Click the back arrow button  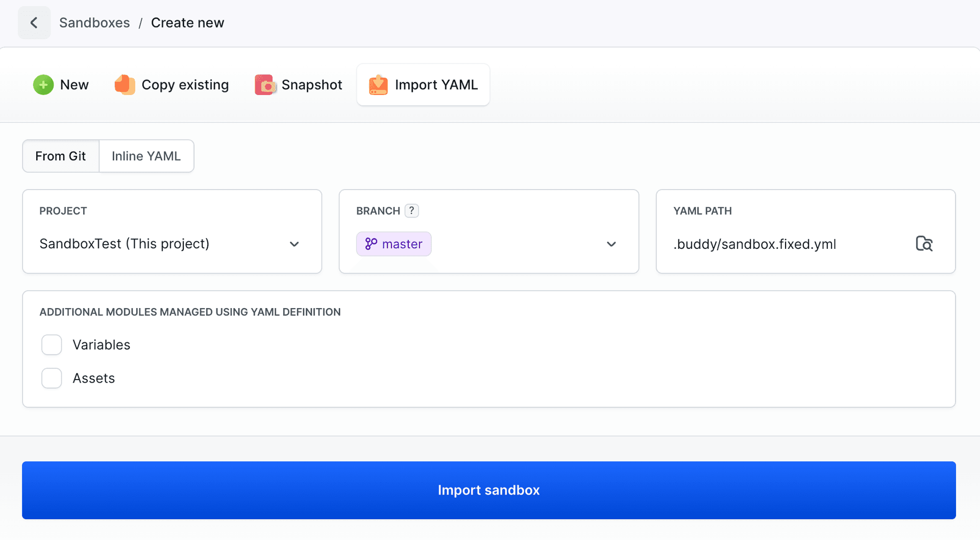pos(34,23)
